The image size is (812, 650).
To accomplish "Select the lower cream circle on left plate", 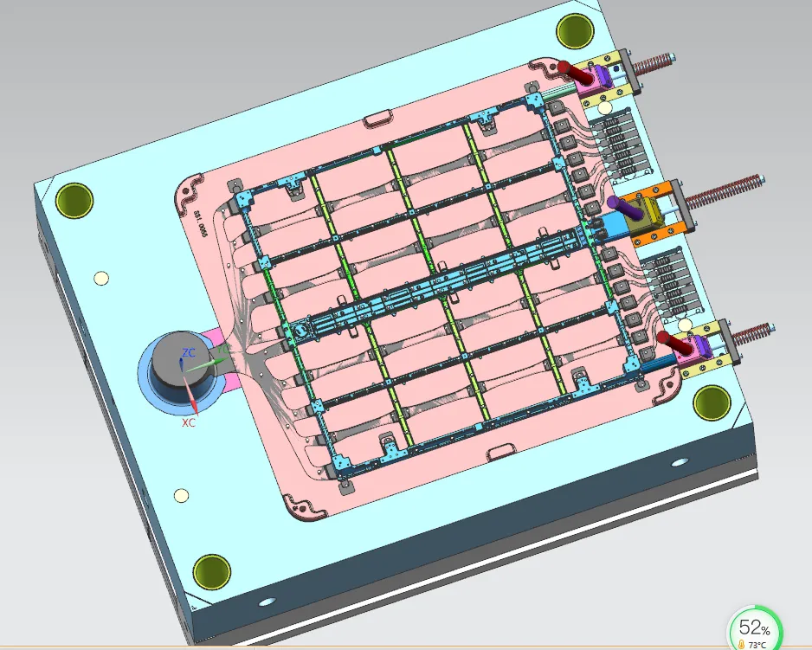I will pyautogui.click(x=181, y=495).
